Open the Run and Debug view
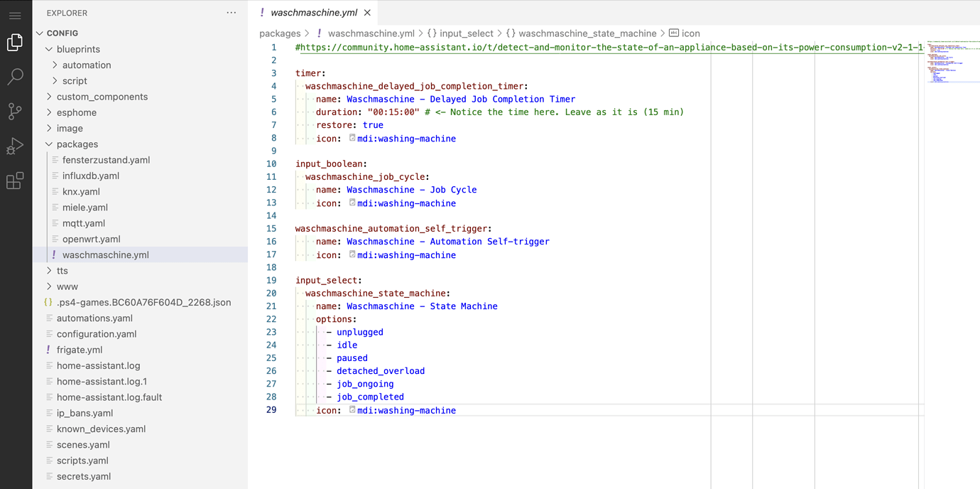The width and height of the screenshot is (980, 489). coord(15,146)
